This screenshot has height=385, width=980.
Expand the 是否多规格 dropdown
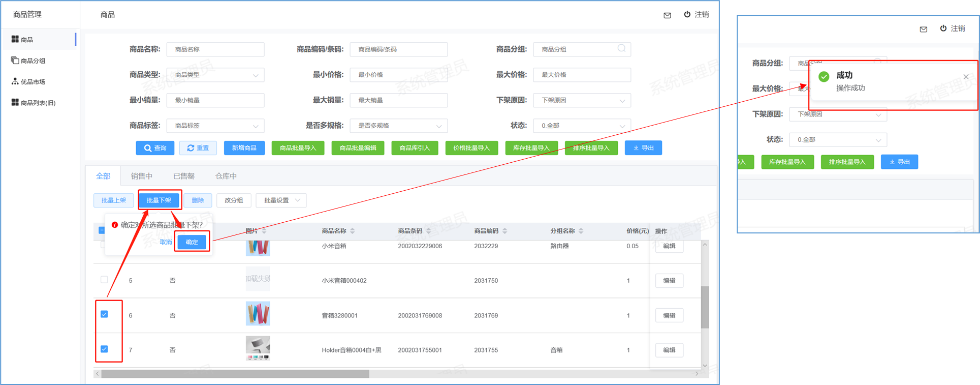(x=399, y=126)
